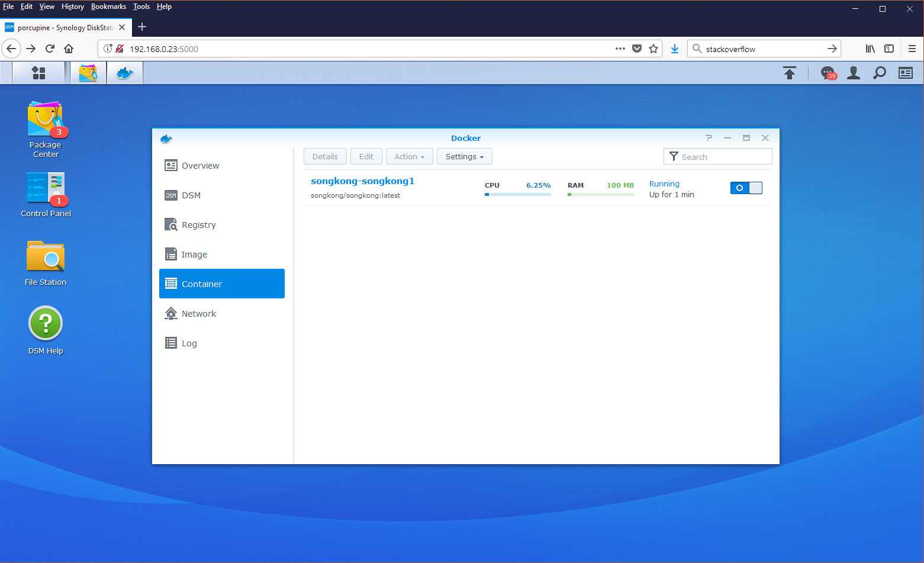
Task: Toggle the browser sidebar icon
Action: click(889, 49)
